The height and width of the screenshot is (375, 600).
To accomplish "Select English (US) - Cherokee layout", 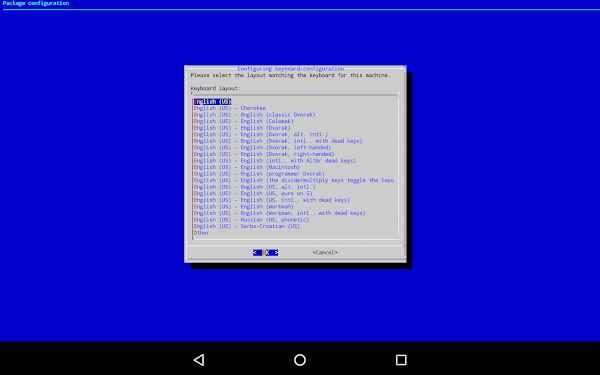I will click(x=230, y=108).
